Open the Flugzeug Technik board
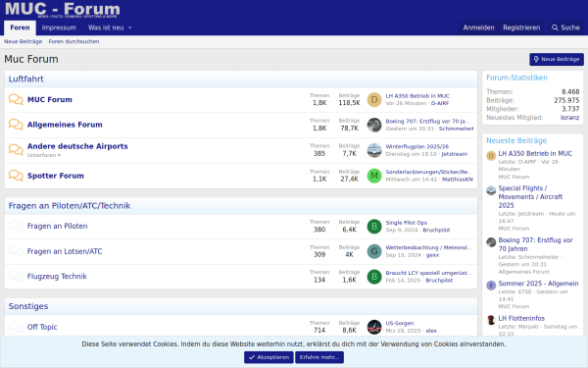Viewport: 588px width, 368px height. pos(57,277)
